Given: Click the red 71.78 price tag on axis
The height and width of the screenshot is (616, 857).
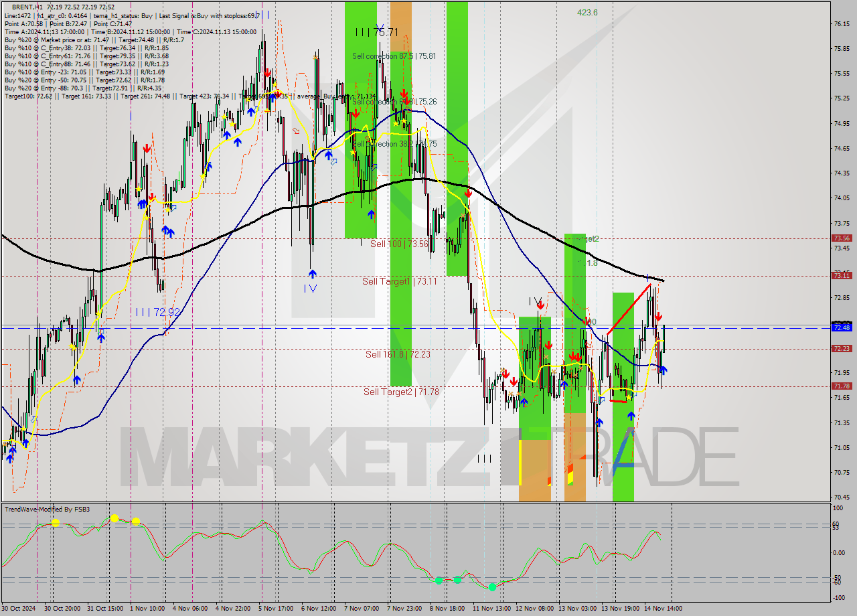Looking at the screenshot, I should click(842, 386).
